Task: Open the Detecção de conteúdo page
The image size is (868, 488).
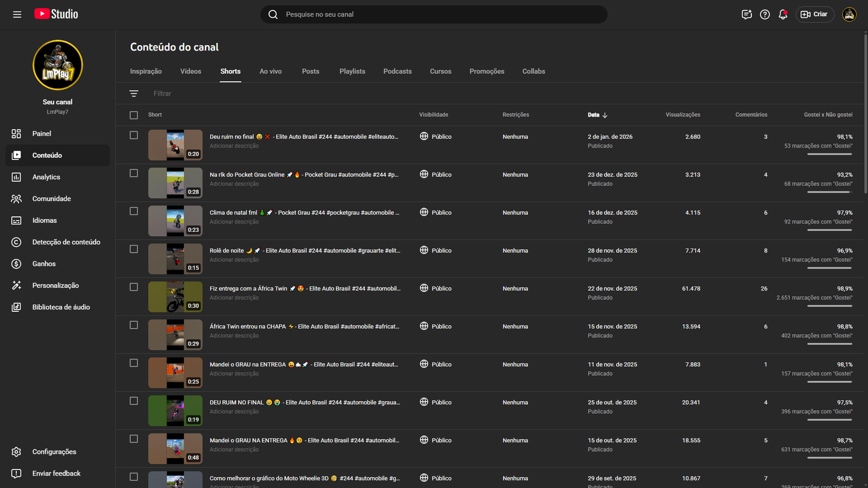Action: click(x=66, y=242)
